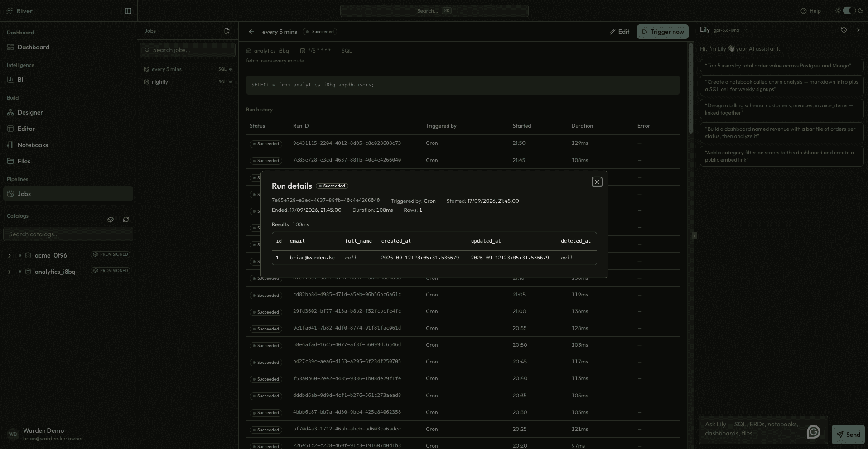Click the main vertical scrollbar
This screenshot has height=449, width=868.
[690, 88]
